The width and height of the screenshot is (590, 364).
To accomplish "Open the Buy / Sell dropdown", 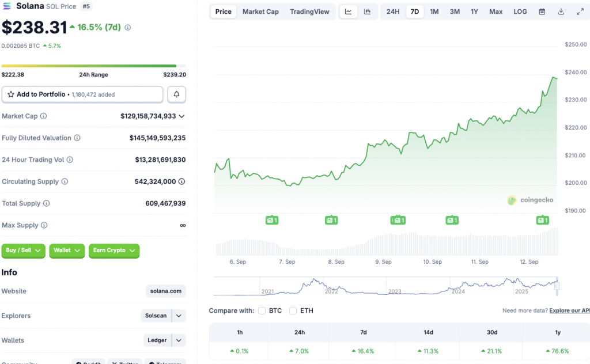I will tap(23, 251).
